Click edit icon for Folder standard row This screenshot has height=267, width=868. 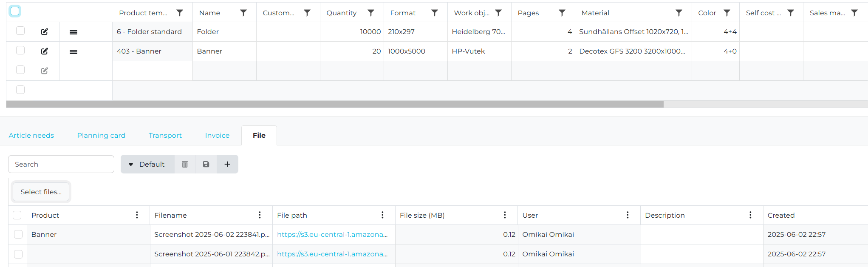click(x=45, y=31)
